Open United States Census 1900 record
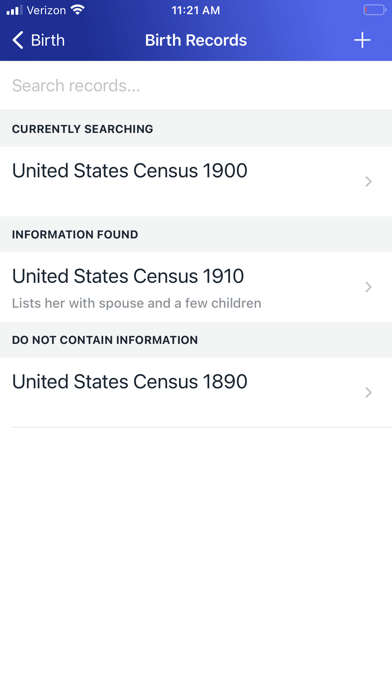This screenshot has height=696, width=392. coord(196,181)
